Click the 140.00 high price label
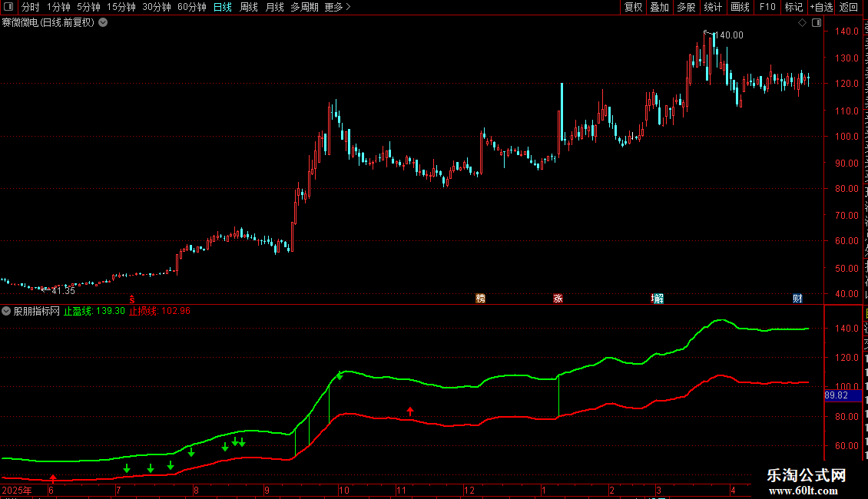Image resolution: width=868 pixels, height=499 pixels. (728, 35)
